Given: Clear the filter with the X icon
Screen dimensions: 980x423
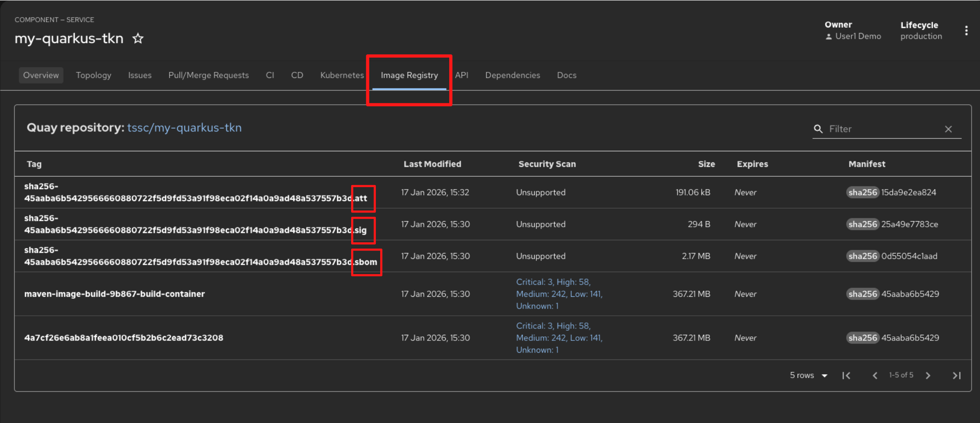Looking at the screenshot, I should [948, 129].
